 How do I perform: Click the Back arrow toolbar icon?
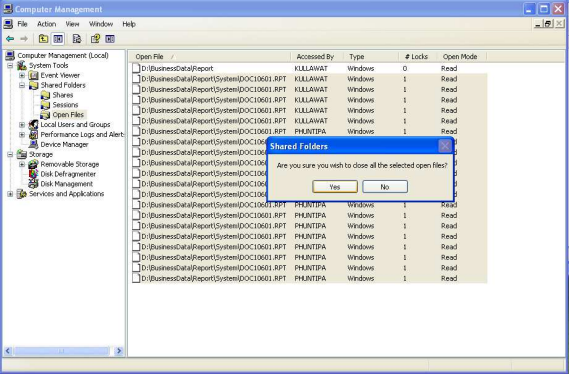[x=10, y=39]
